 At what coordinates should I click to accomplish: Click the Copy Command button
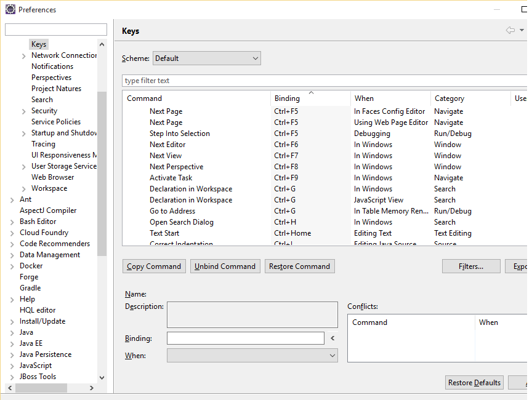tap(154, 266)
